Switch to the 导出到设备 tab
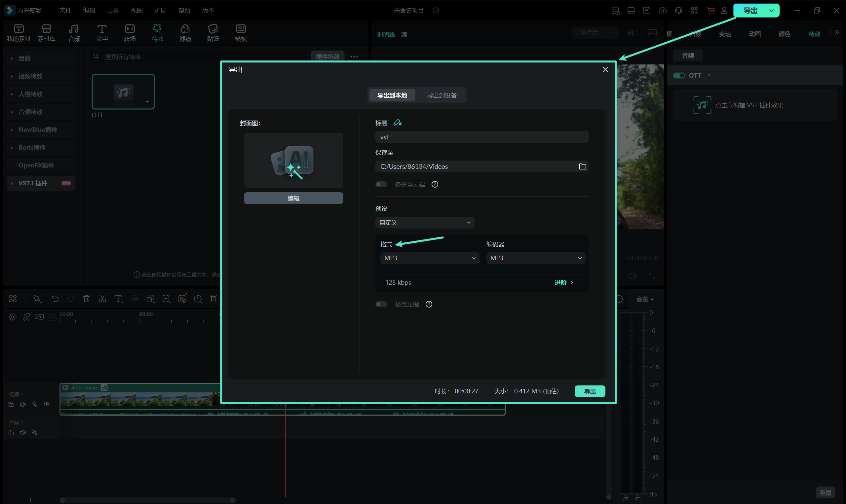The image size is (846, 504). click(442, 95)
